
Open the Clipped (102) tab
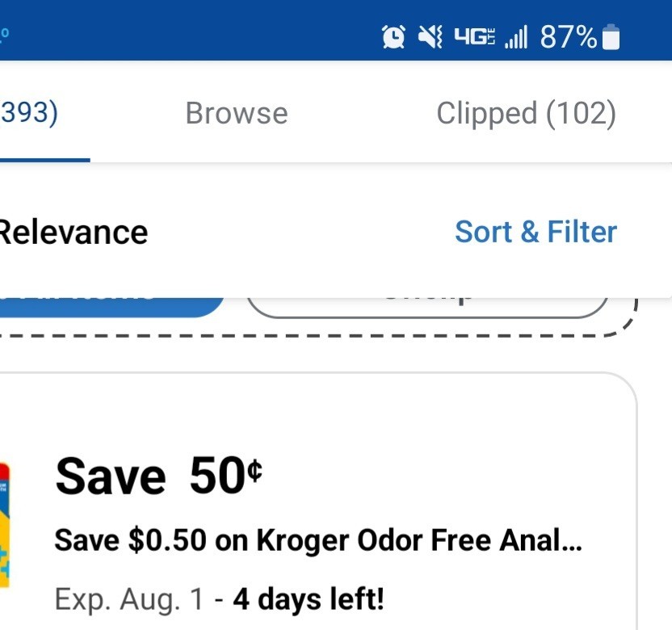pos(526,112)
